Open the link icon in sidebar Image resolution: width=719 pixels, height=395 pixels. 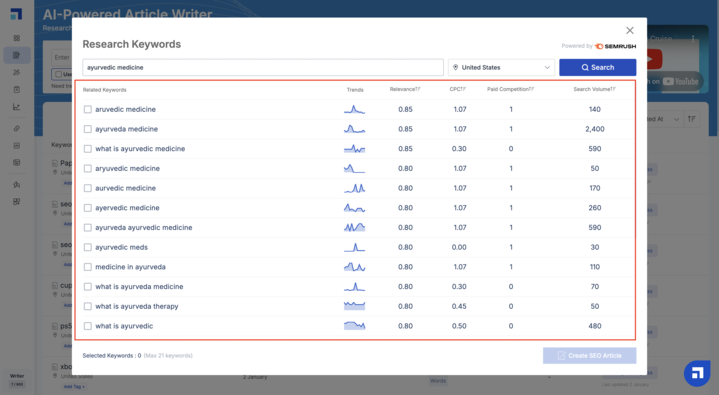coord(17,128)
